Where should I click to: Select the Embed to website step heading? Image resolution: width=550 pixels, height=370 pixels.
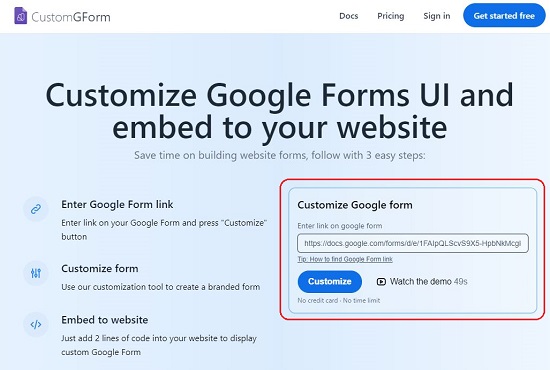105,320
